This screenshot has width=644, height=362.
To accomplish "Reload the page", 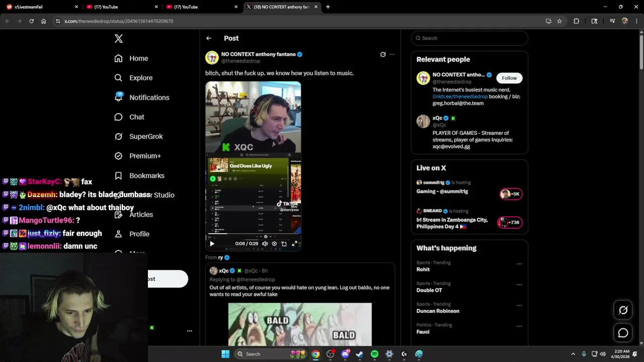I will [31, 21].
